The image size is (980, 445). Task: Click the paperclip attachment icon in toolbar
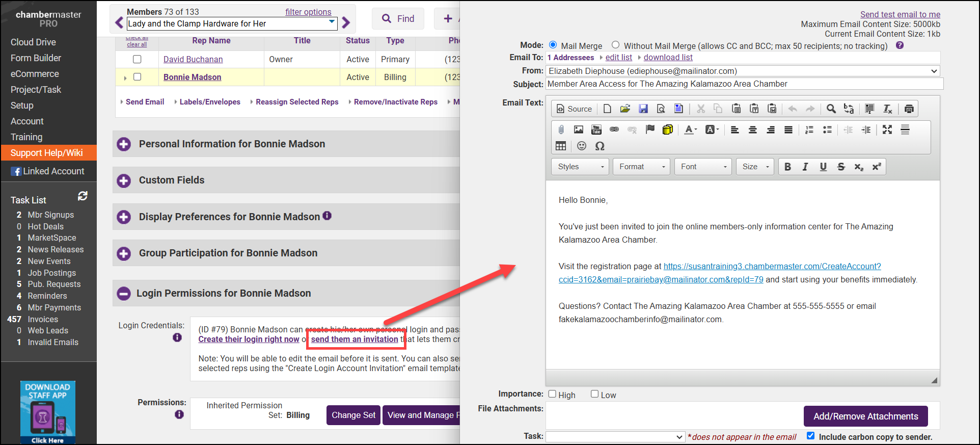[x=561, y=130]
